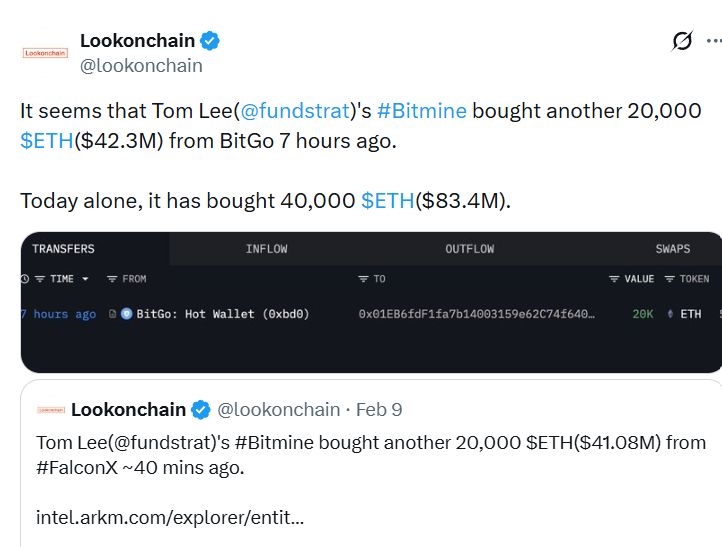Click the BitGo wallet logo icon
This screenshot has height=547, width=722.
pyautogui.click(x=126, y=314)
